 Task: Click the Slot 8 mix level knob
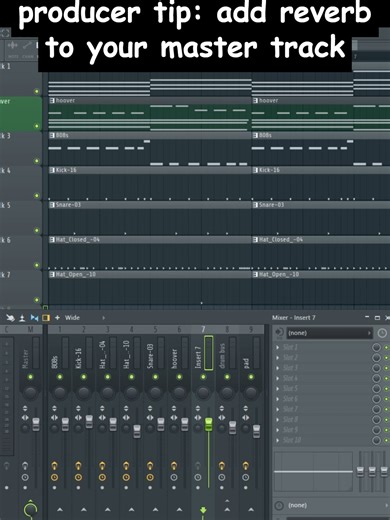(x=377, y=419)
